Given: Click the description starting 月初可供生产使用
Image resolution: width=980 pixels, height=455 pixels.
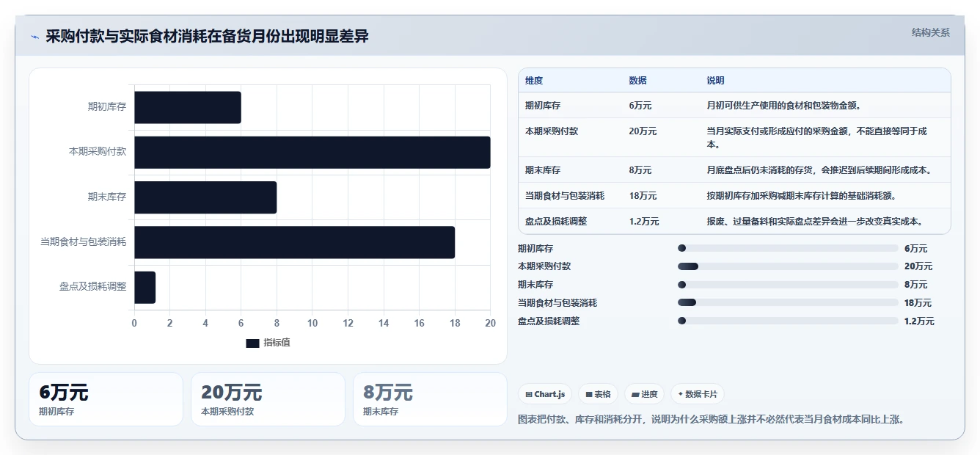Looking at the screenshot, I should (x=783, y=106).
